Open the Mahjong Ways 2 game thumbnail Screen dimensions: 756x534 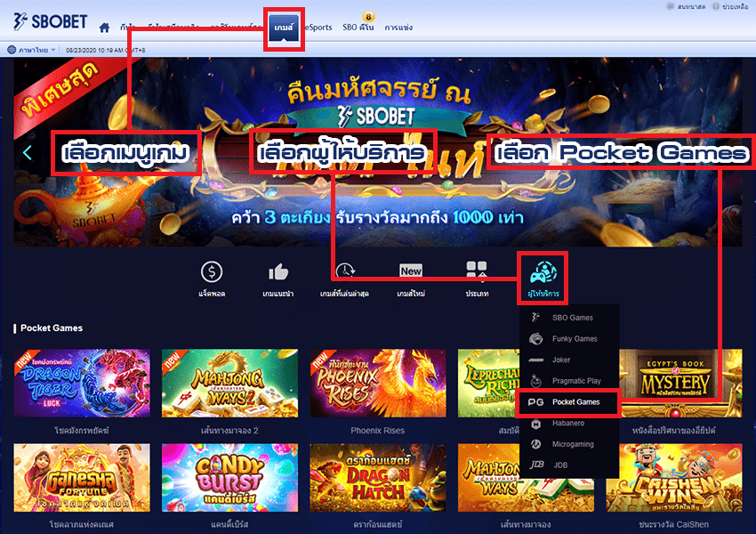(229, 383)
